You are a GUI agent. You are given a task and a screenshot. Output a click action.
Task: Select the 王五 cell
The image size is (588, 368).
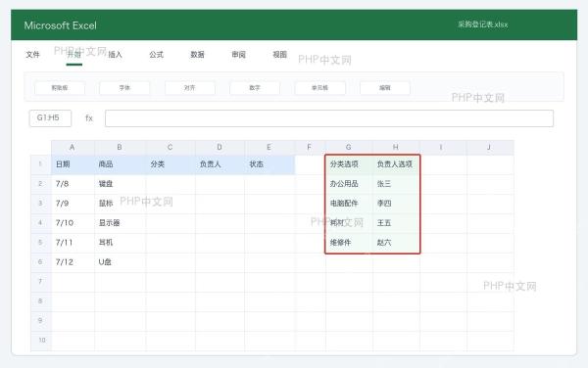coord(396,223)
